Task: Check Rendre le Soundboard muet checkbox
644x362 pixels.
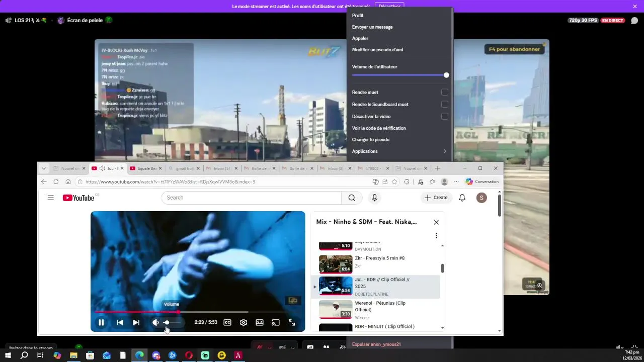Action: [445, 105]
